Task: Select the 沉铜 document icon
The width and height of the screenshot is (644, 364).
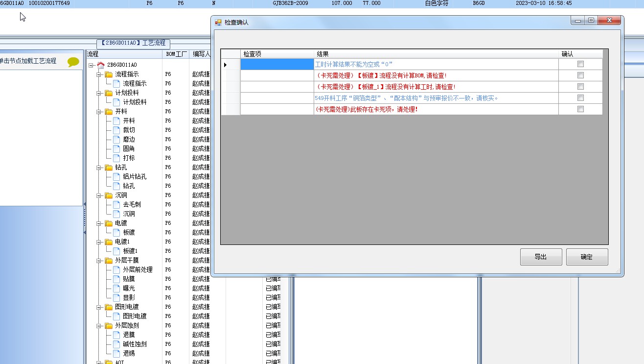Action: coord(116,214)
